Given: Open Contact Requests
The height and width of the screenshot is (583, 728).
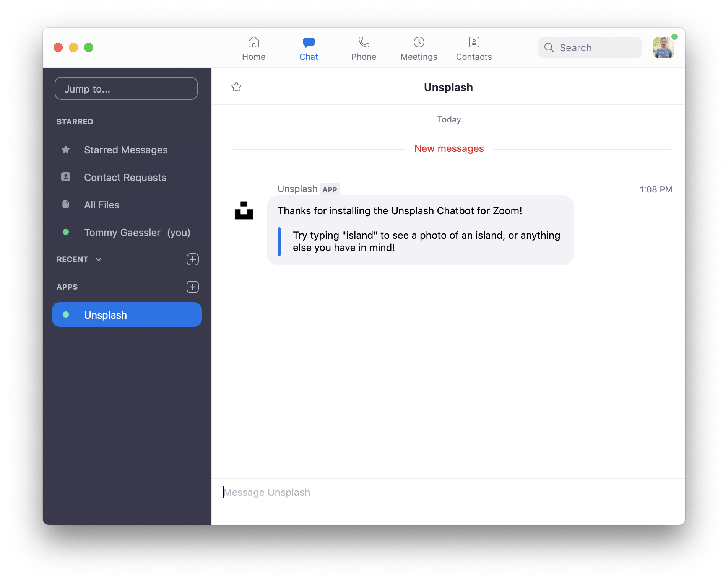Looking at the screenshot, I should 127,177.
